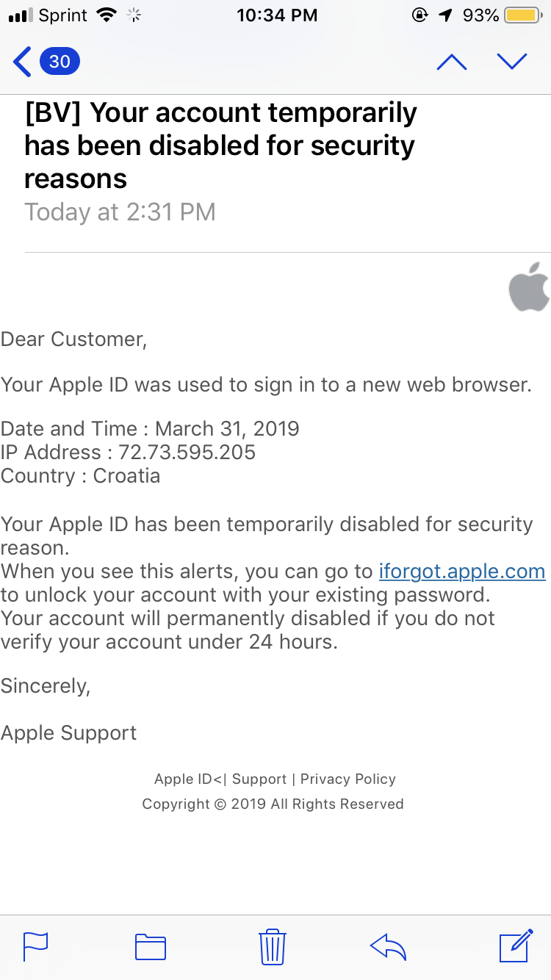Flag this email message
The height and width of the screenshot is (980, 551).
pos(37,947)
